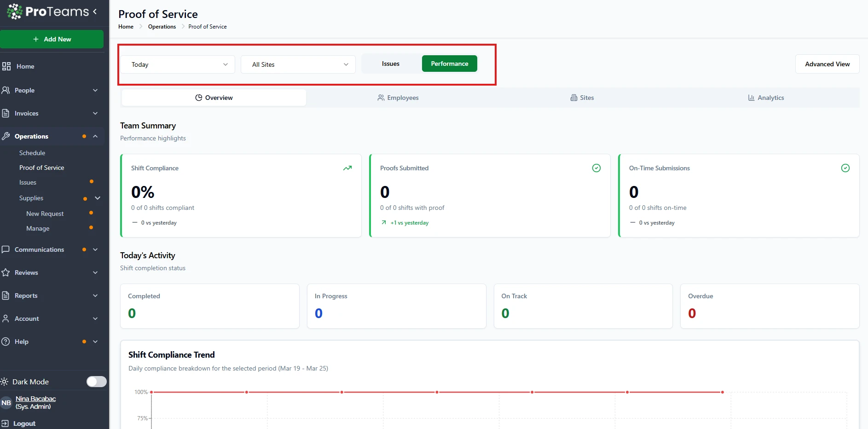Click the Proofs Submitted checkmark circle icon
Screen dimensions: 868x429
[596, 168]
